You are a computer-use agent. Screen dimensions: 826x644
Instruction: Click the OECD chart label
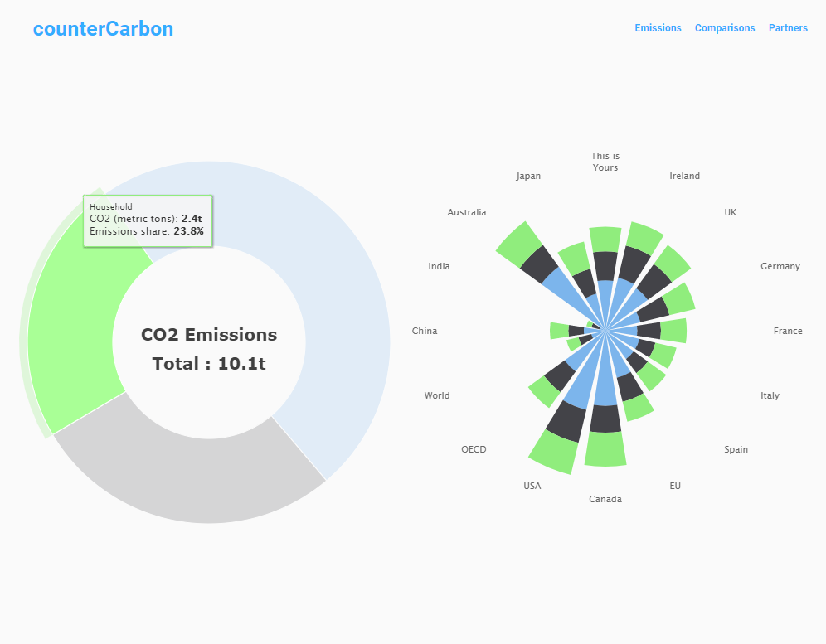point(474,449)
